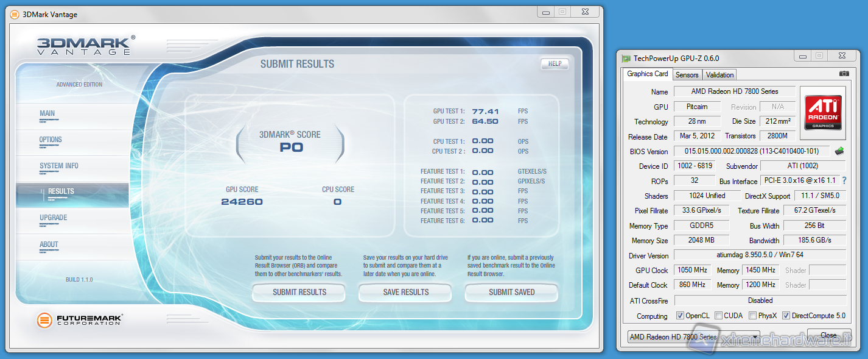Viewport: 868px width, 359px height.
Task: Toggle the CUDA checkbox
Action: tap(719, 316)
